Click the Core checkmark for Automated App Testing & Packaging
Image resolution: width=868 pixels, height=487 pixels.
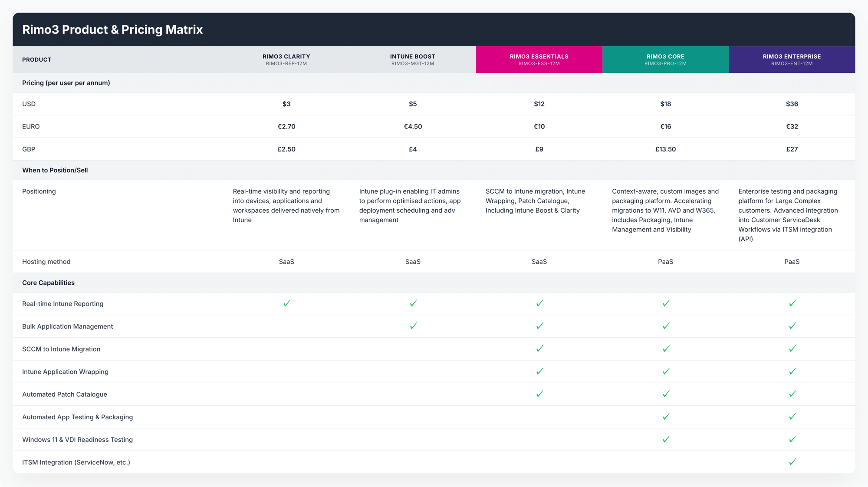[666, 417]
